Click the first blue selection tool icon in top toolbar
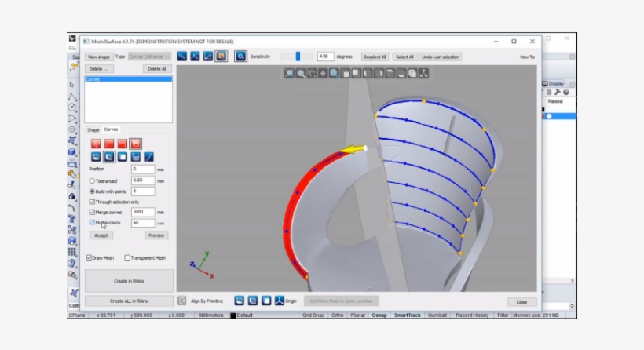The width and height of the screenshot is (644, 350). tap(181, 57)
